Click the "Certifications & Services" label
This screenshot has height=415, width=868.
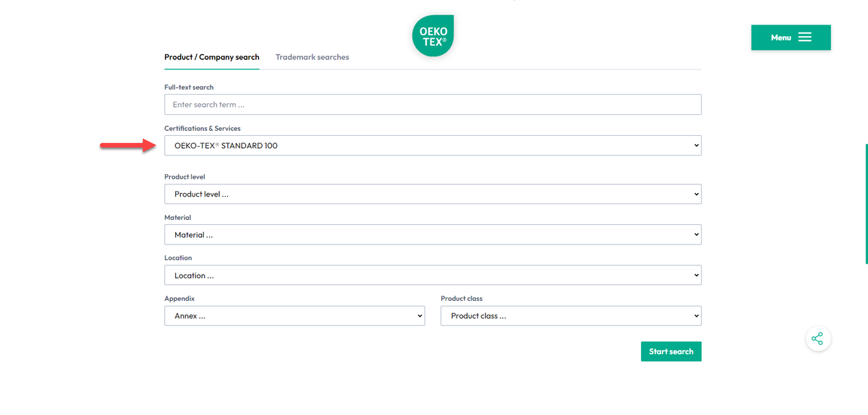click(x=203, y=128)
